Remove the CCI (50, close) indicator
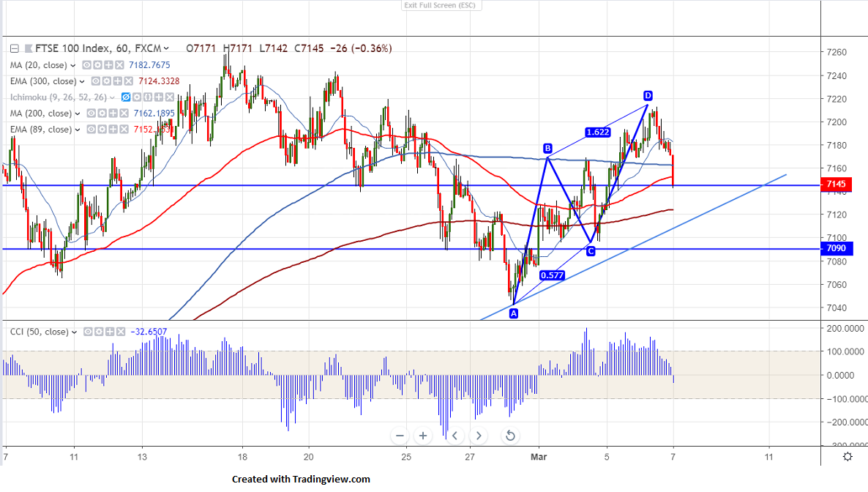Image resolution: width=868 pixels, height=492 pixels. 121,332
